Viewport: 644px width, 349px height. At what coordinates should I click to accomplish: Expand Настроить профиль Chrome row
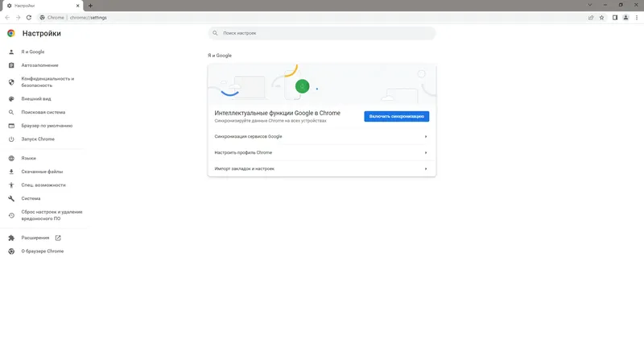(321, 152)
